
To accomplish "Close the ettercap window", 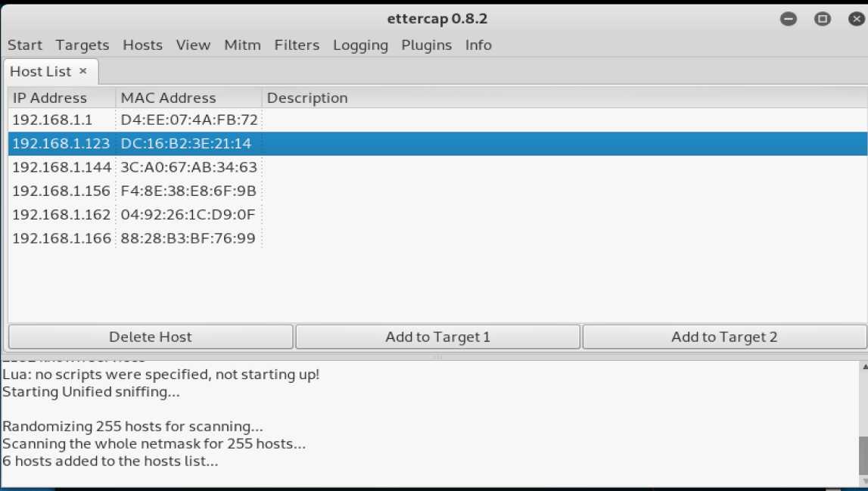I will (x=856, y=19).
